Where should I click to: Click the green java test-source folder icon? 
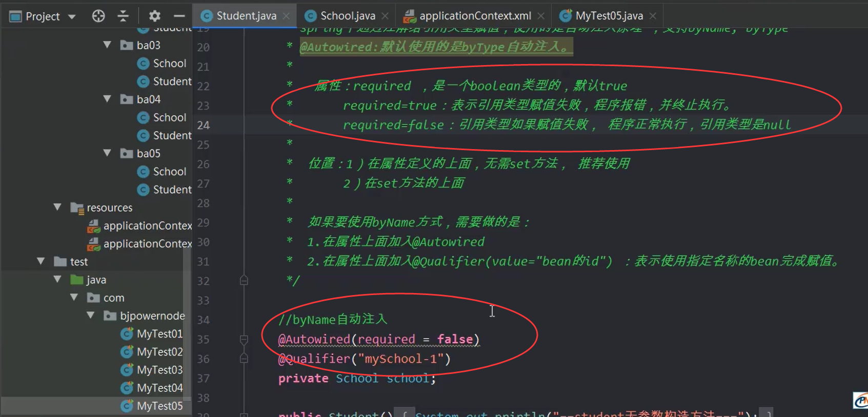(x=77, y=280)
